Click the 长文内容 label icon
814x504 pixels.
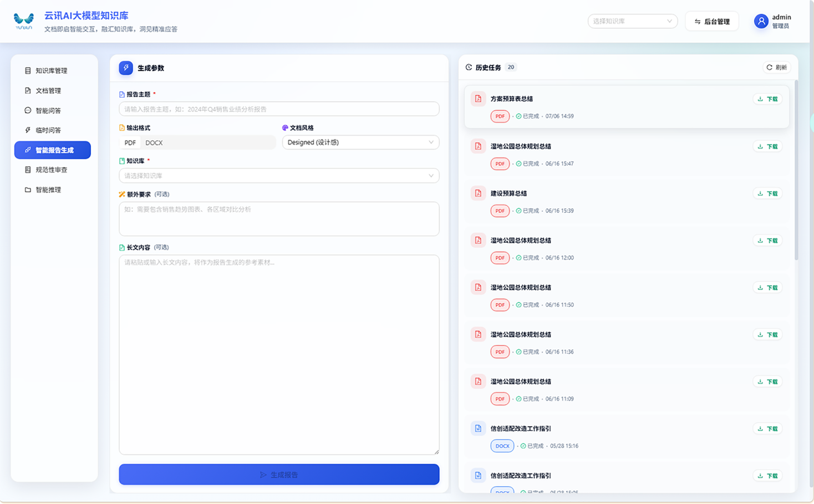(122, 247)
